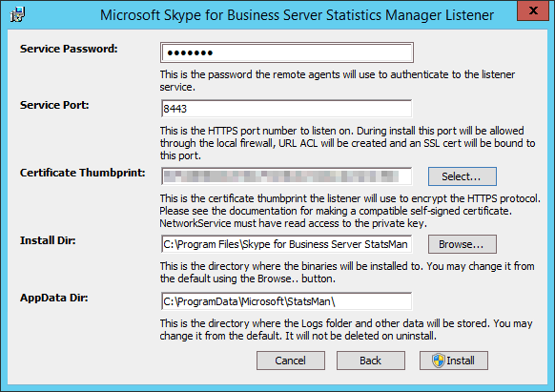
Task: Browse for an install directory
Action: [462, 244]
